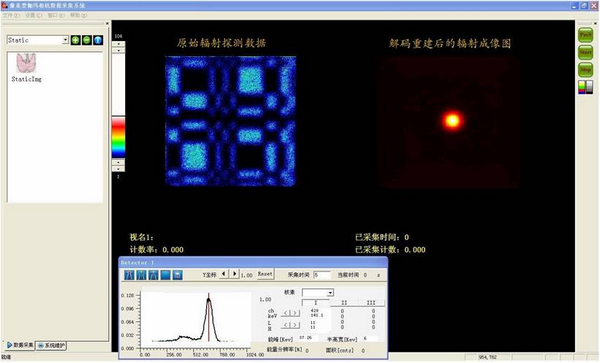This screenshot has width=600, height=363.
Task: Select the StaticImg thyroid thumbnail
Action: coord(26,68)
